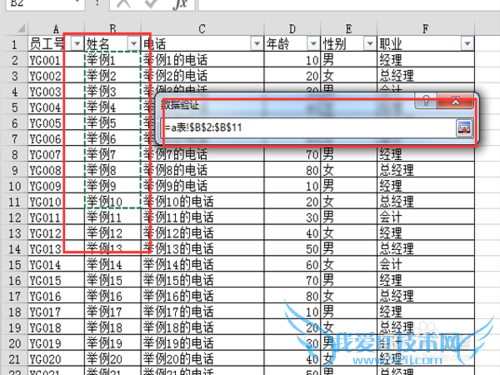Click cell containing YG010
The height and width of the screenshot is (375, 500).
click(56, 202)
